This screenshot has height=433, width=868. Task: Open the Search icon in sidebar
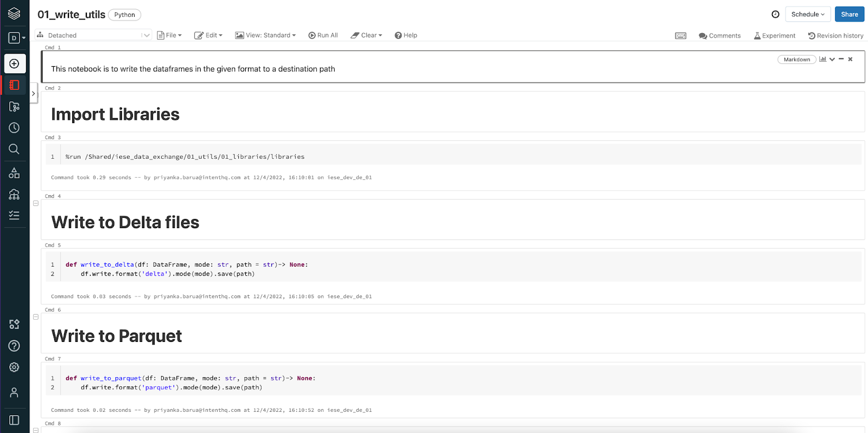click(15, 149)
